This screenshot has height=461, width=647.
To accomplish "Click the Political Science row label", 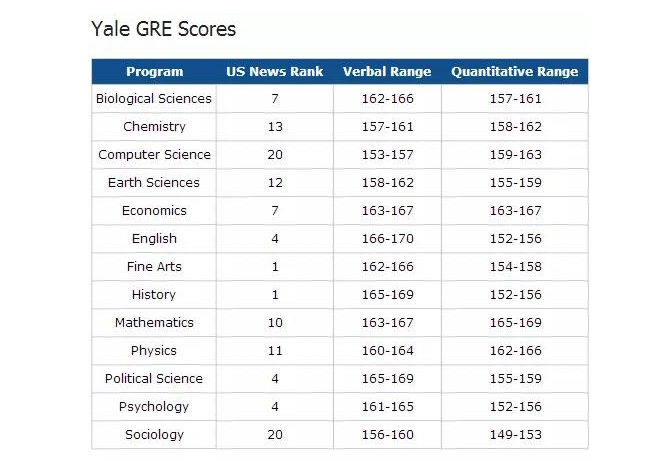I will (x=154, y=378).
